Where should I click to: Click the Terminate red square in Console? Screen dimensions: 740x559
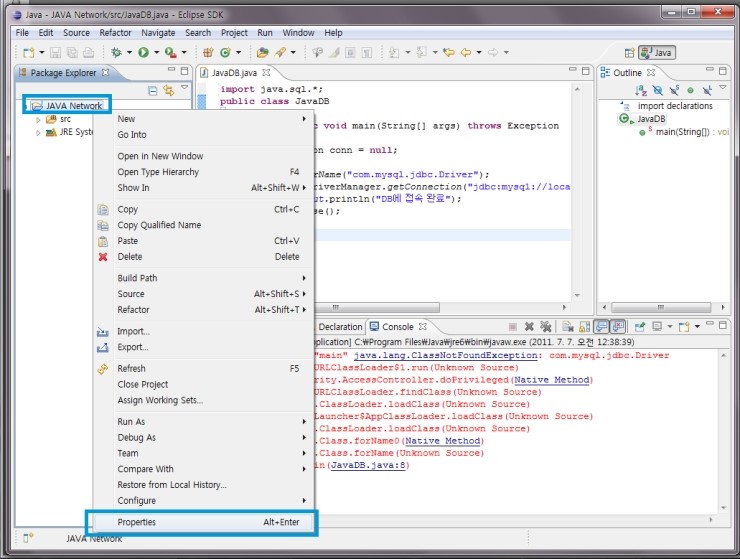(513, 326)
